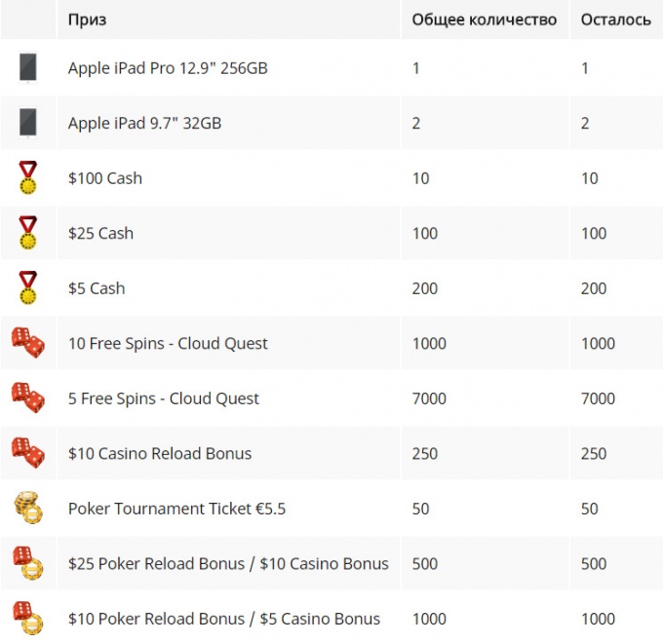Select the $25 Cash medal icon
663x644 pixels.
coord(28,233)
